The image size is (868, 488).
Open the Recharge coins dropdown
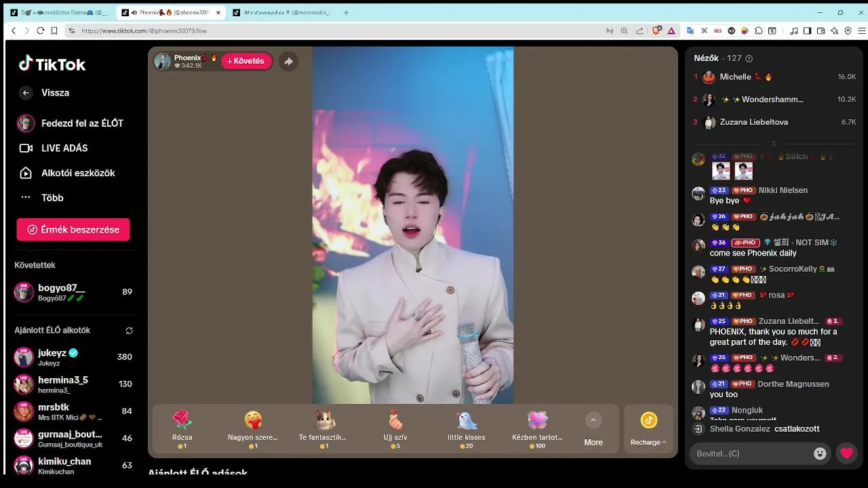[649, 430]
